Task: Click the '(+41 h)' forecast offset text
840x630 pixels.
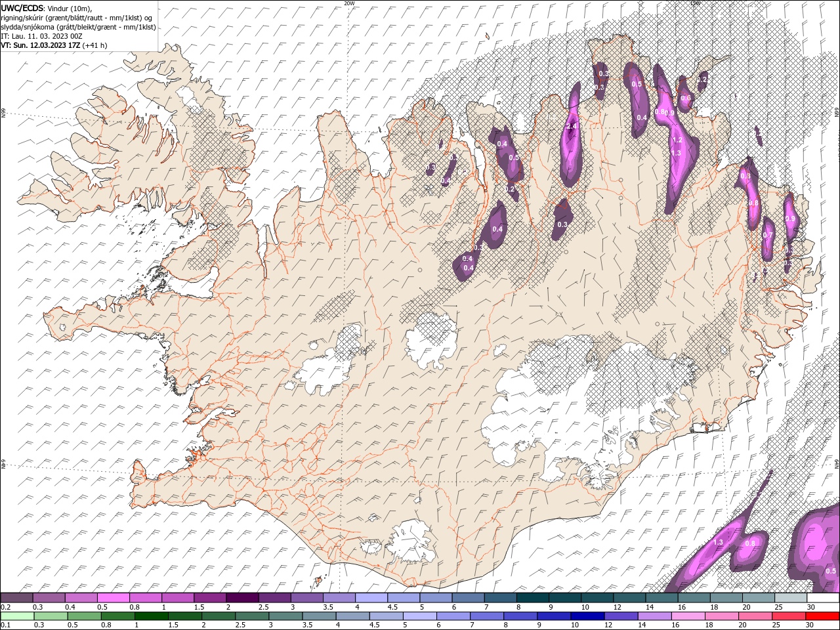Action: pos(95,45)
